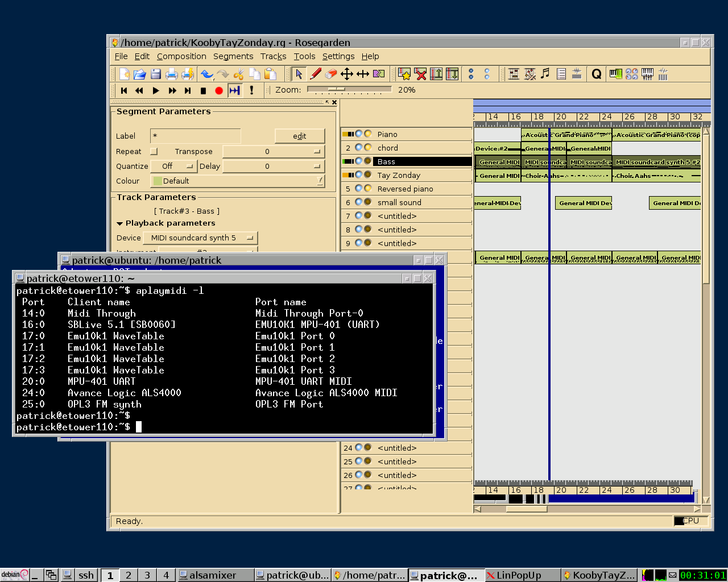Open the Settings menu
The image size is (728, 582).
pyautogui.click(x=338, y=56)
